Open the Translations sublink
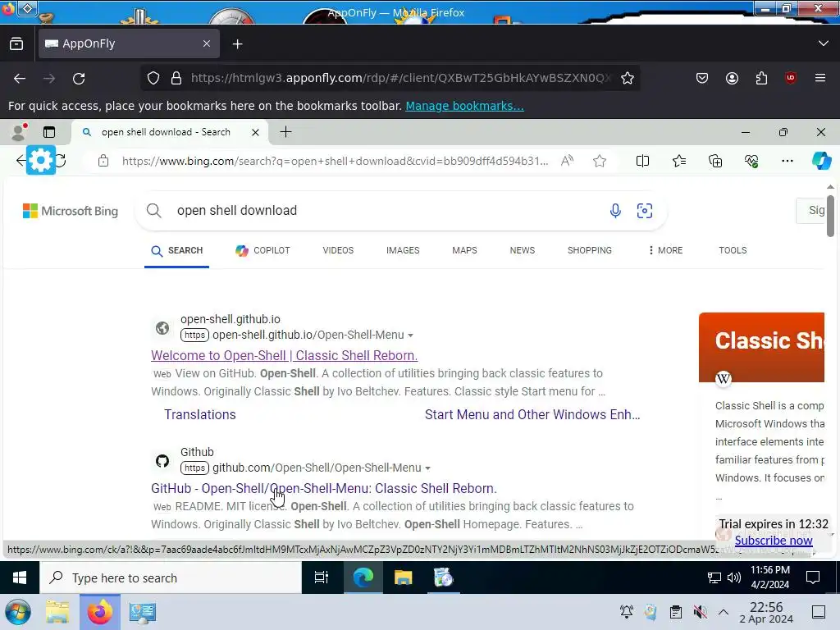Image resolution: width=840 pixels, height=630 pixels. 200,414
